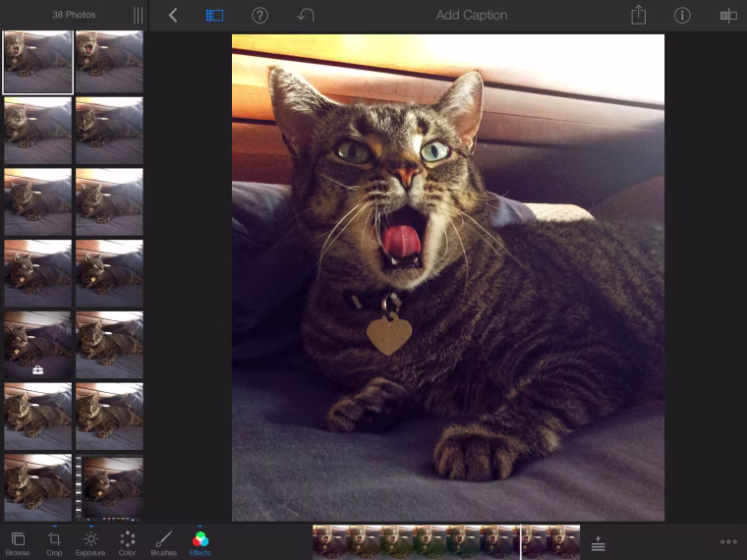Viewport: 747px width, 560px height.
Task: Select the bottom-row left cat thumbnail
Action: tap(38, 488)
